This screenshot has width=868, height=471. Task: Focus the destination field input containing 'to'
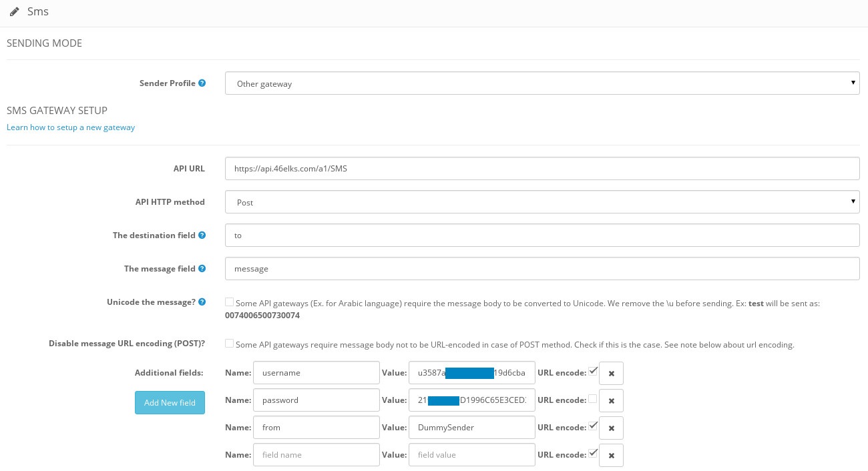(x=541, y=235)
